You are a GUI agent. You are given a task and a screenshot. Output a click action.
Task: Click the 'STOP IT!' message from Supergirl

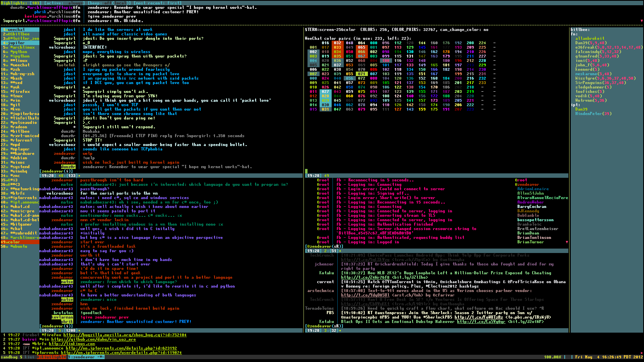tap(92, 140)
